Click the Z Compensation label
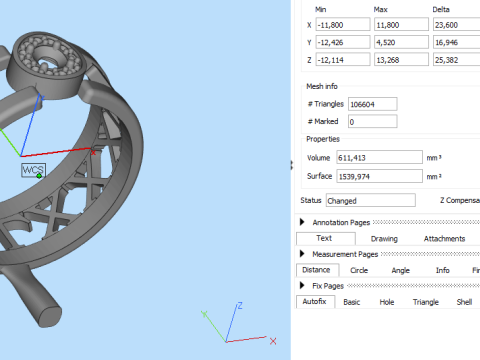The height and width of the screenshot is (360, 480). point(460,200)
